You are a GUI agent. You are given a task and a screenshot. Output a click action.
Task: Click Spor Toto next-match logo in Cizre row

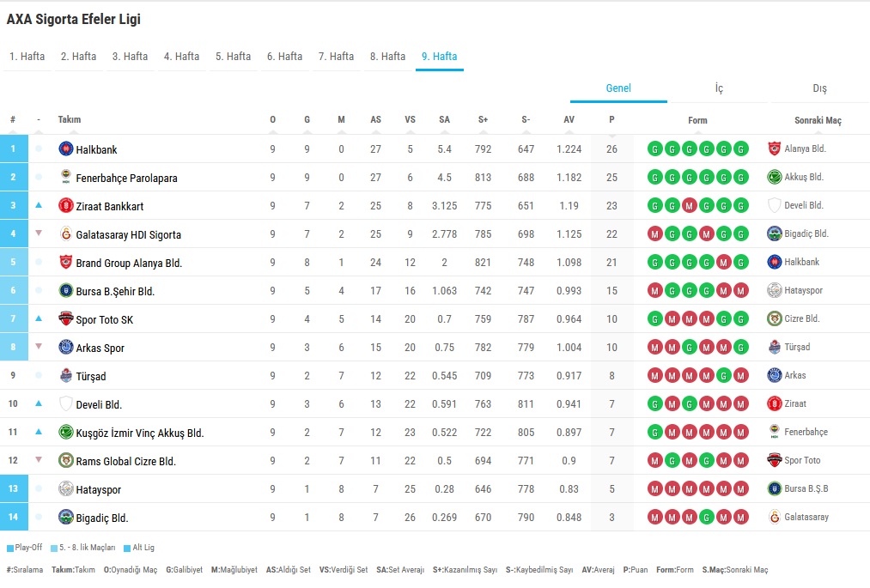pyautogui.click(x=774, y=460)
